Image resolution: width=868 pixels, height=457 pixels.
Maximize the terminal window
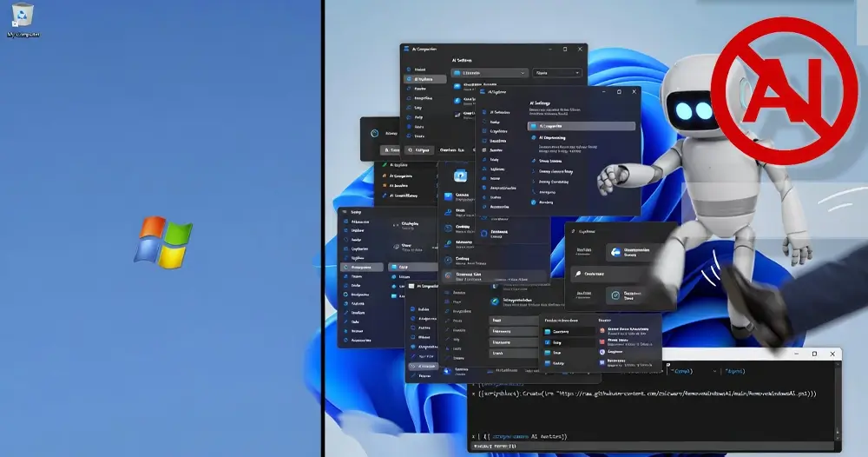click(814, 354)
